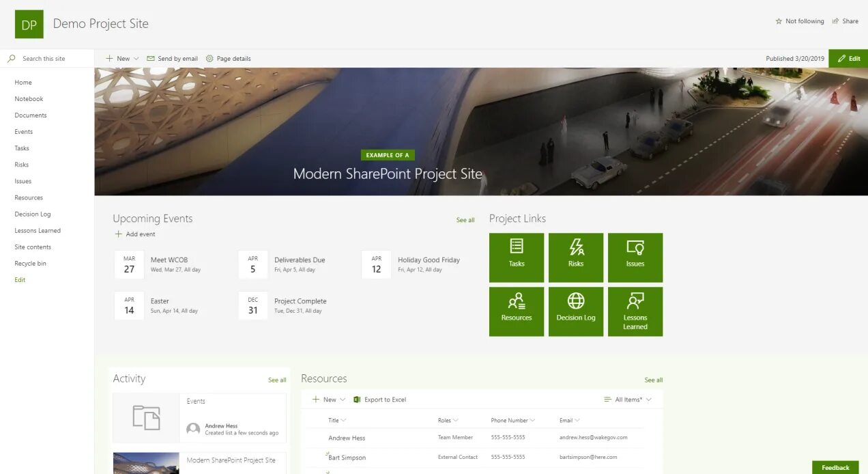Select Decision Log in the left navigation

pos(32,214)
